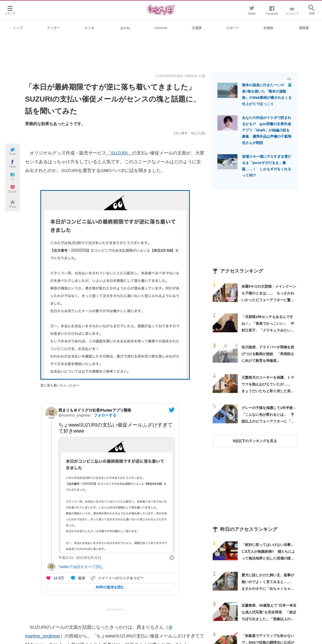Select the GirlSide navigation tab
This screenshot has width=322, height=644.
point(161,28)
